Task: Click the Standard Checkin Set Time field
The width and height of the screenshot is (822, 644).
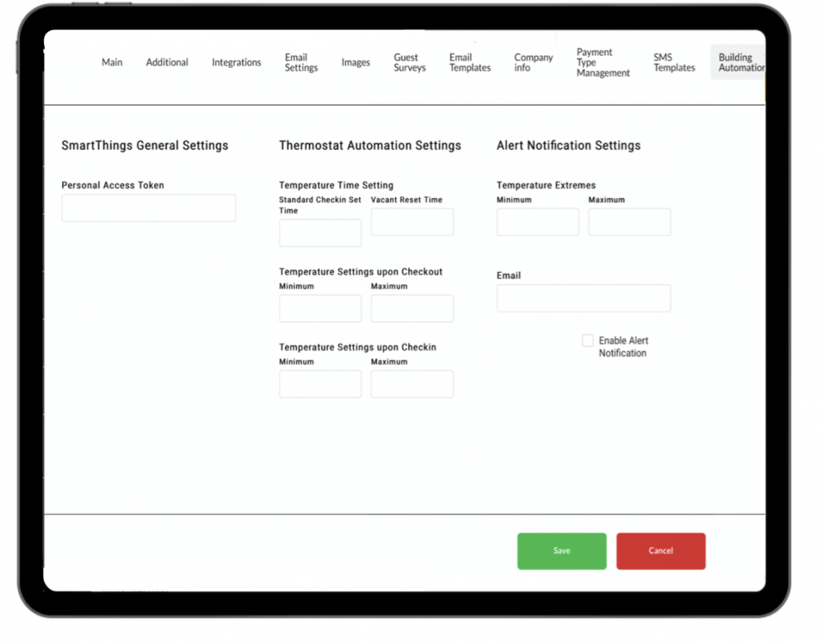Action: pos(320,233)
